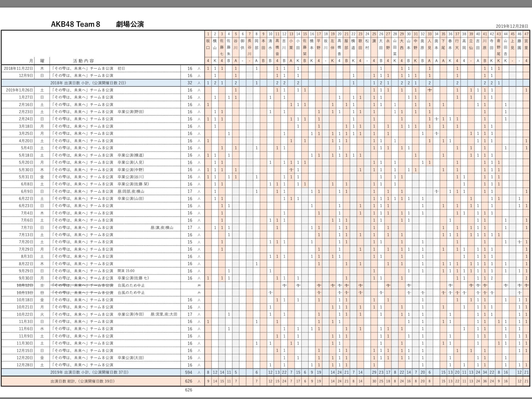Click the 出演日数 総計 row label
Viewport: 532px width, 399px height.
point(82,381)
